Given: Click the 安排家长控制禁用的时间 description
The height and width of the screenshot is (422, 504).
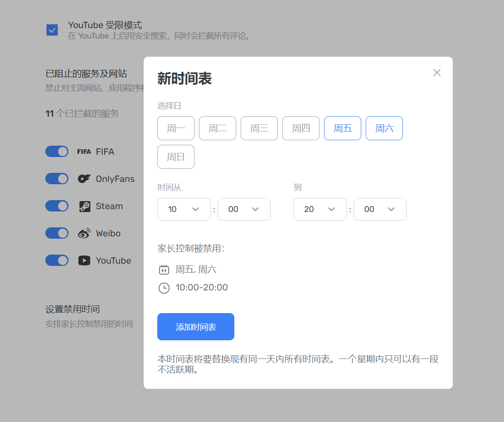Looking at the screenshot, I should tap(89, 324).
